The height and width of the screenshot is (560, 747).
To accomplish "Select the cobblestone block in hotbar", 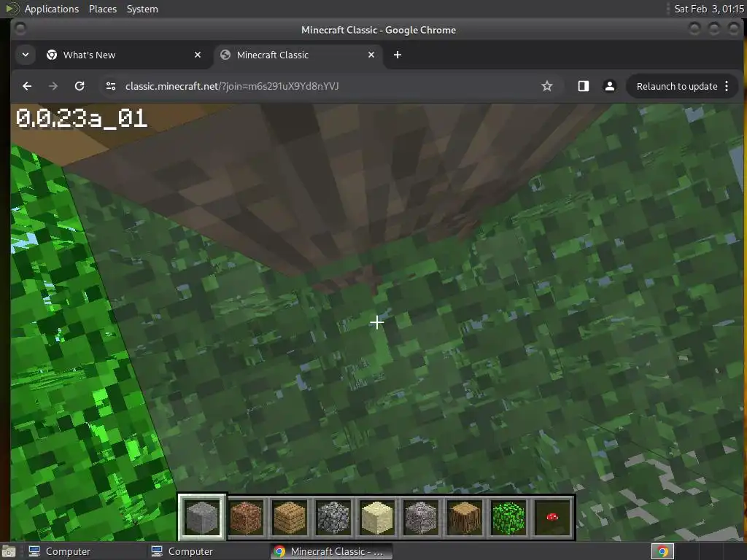I will [333, 517].
